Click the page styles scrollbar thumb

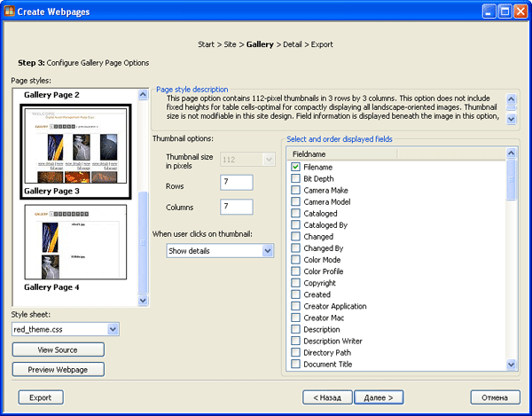pyautogui.click(x=143, y=243)
